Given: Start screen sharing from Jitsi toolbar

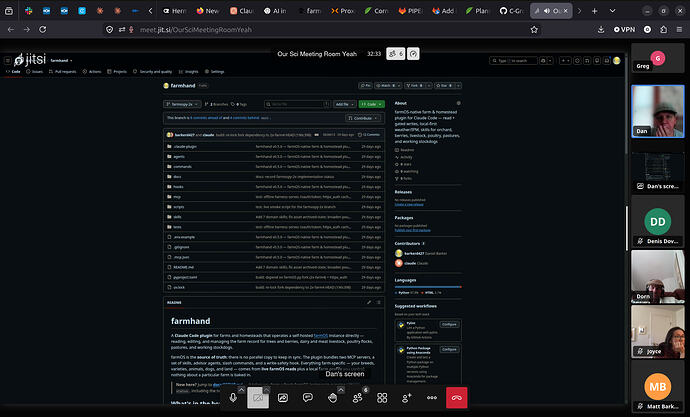Looking at the screenshot, I should [283, 398].
